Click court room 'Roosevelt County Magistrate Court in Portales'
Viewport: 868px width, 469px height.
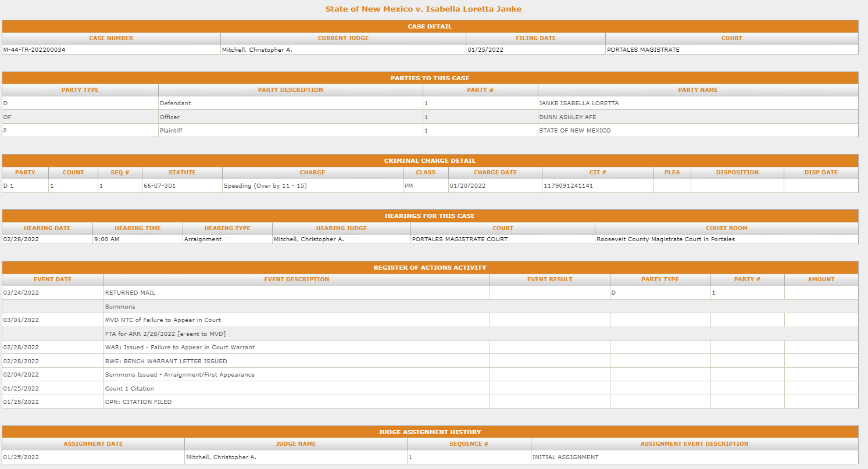click(x=666, y=239)
